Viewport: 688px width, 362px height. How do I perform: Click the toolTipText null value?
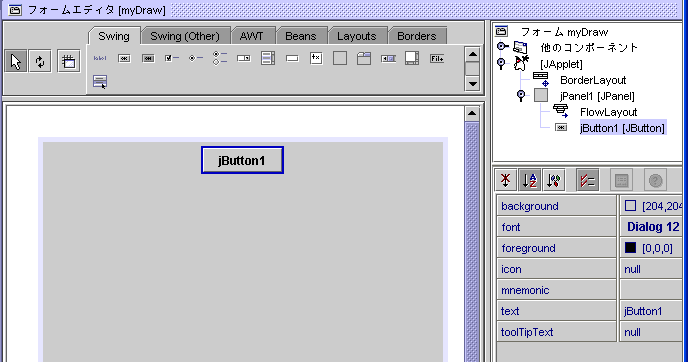[652, 332]
